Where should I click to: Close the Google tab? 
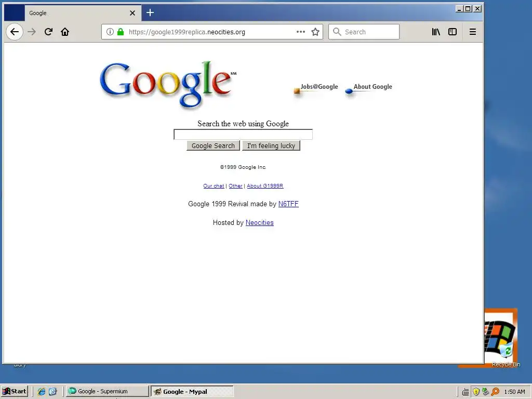(132, 13)
